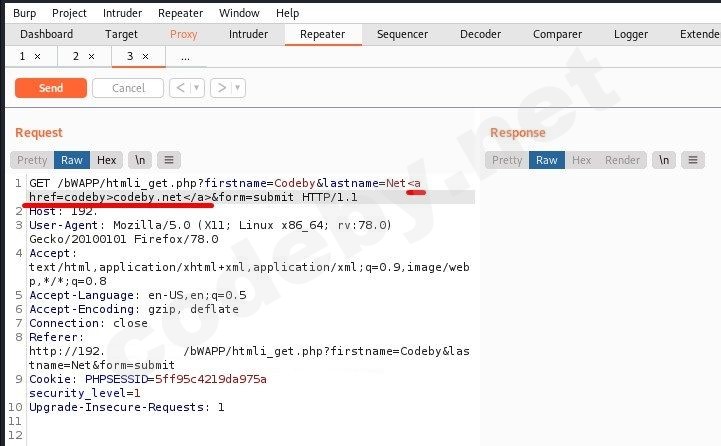The height and width of the screenshot is (446, 721).
Task: Click the Host header line
Action: (63, 212)
